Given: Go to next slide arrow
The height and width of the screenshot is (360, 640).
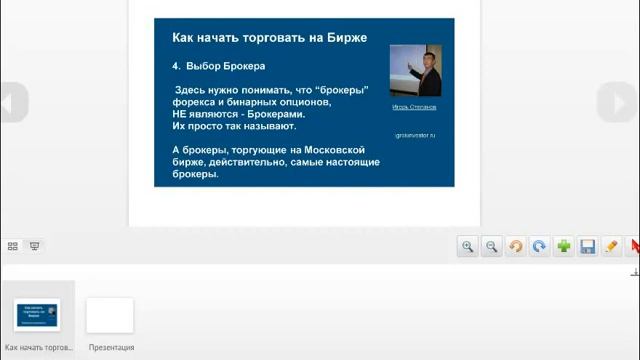Looking at the screenshot, I should pos(617,102).
